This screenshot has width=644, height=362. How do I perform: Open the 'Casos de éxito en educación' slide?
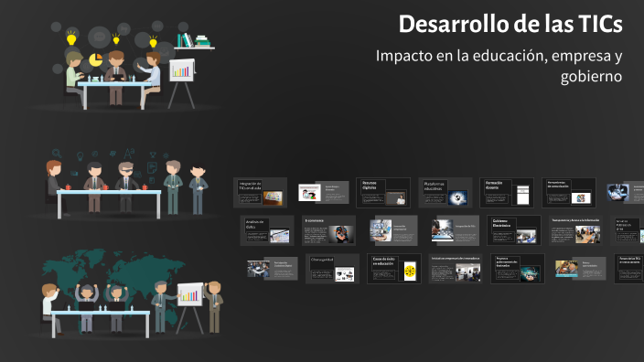coord(394,269)
